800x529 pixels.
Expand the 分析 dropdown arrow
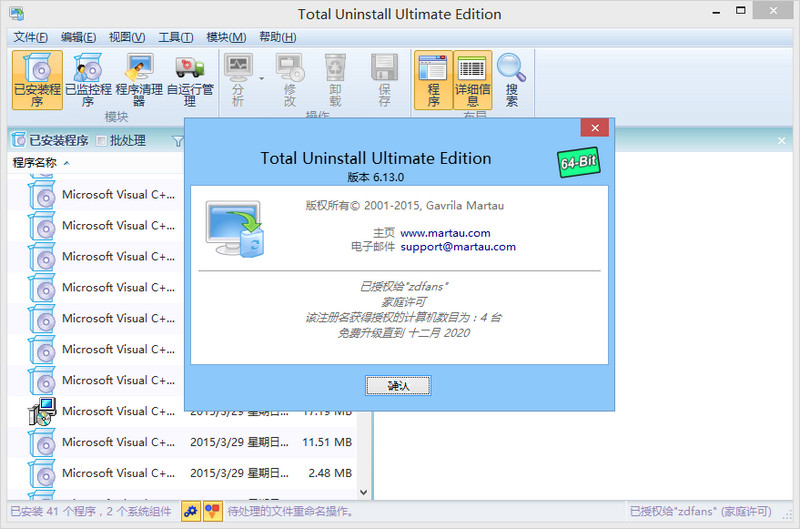(x=261, y=79)
